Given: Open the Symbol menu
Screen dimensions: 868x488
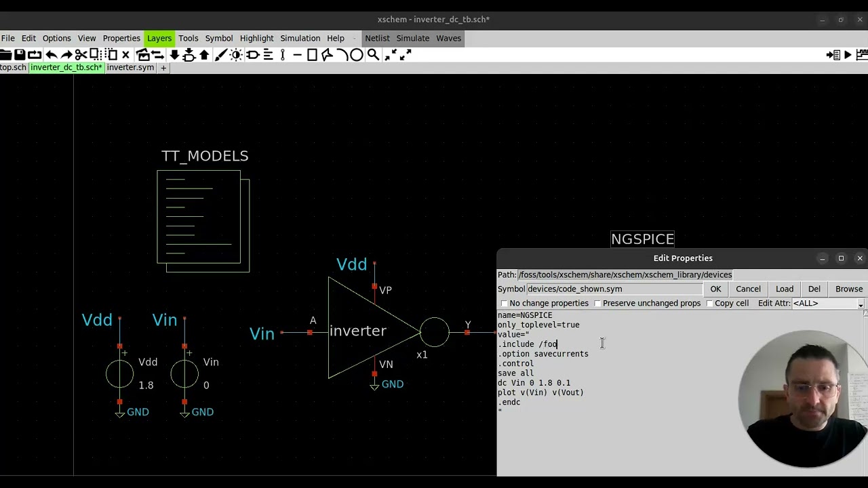Looking at the screenshot, I should coord(219,38).
